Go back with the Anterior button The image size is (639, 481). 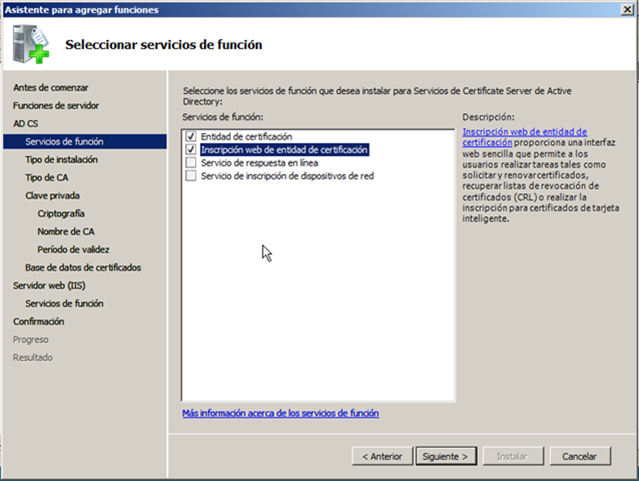(x=382, y=456)
